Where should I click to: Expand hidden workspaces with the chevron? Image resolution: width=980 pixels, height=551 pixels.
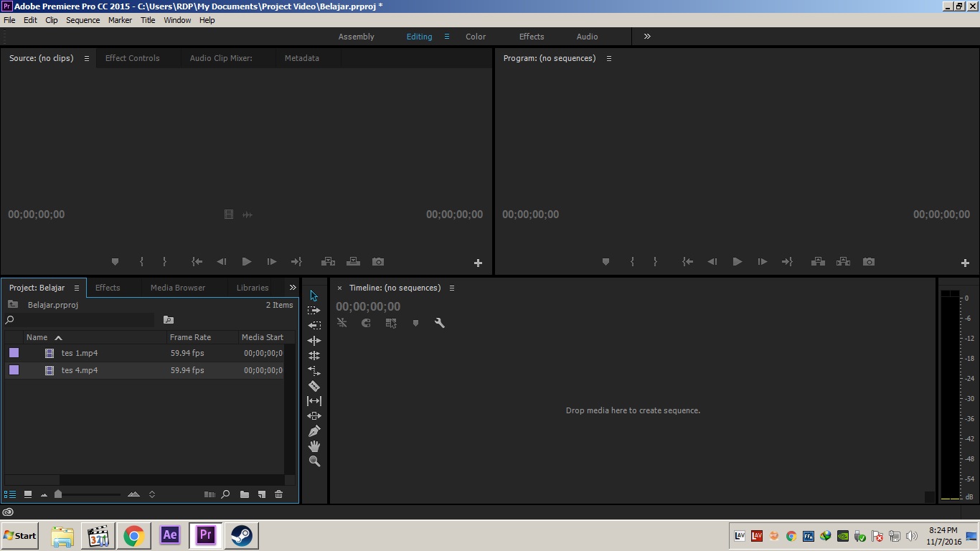pos(646,36)
